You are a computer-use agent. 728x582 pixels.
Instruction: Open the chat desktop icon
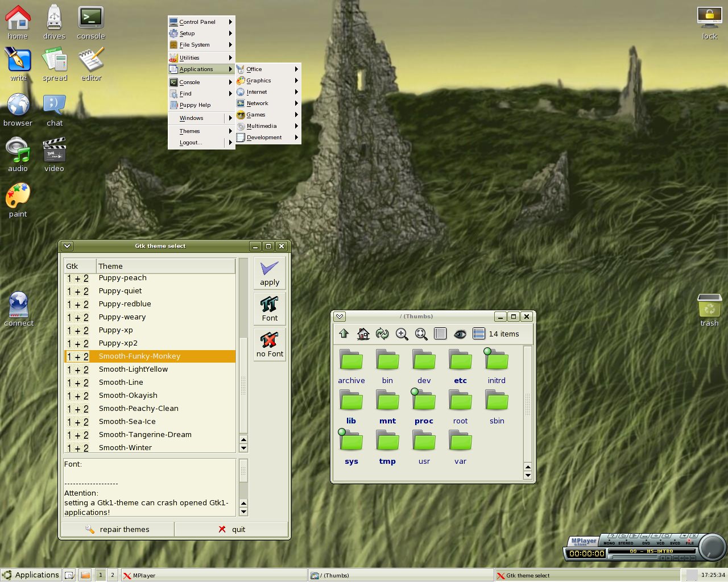(x=55, y=109)
